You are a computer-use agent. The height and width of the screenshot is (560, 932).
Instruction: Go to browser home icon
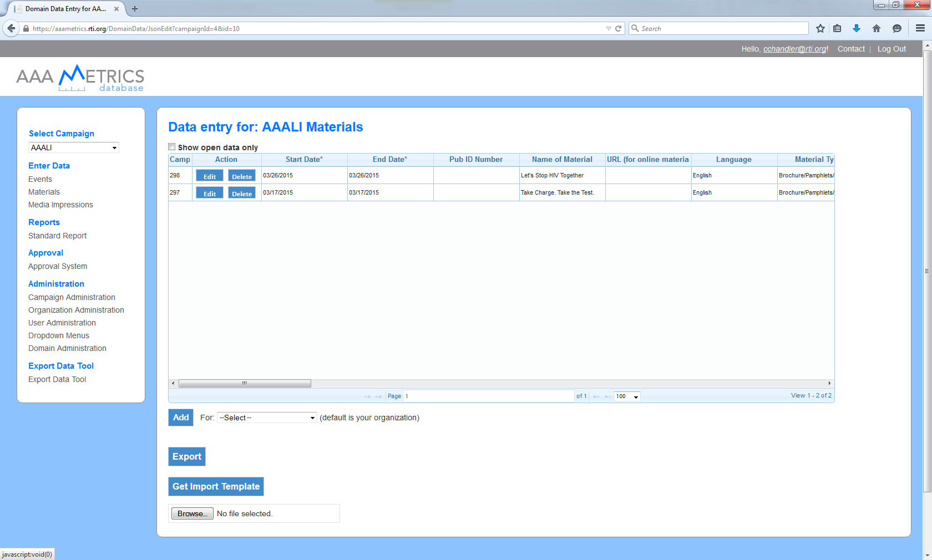click(877, 28)
